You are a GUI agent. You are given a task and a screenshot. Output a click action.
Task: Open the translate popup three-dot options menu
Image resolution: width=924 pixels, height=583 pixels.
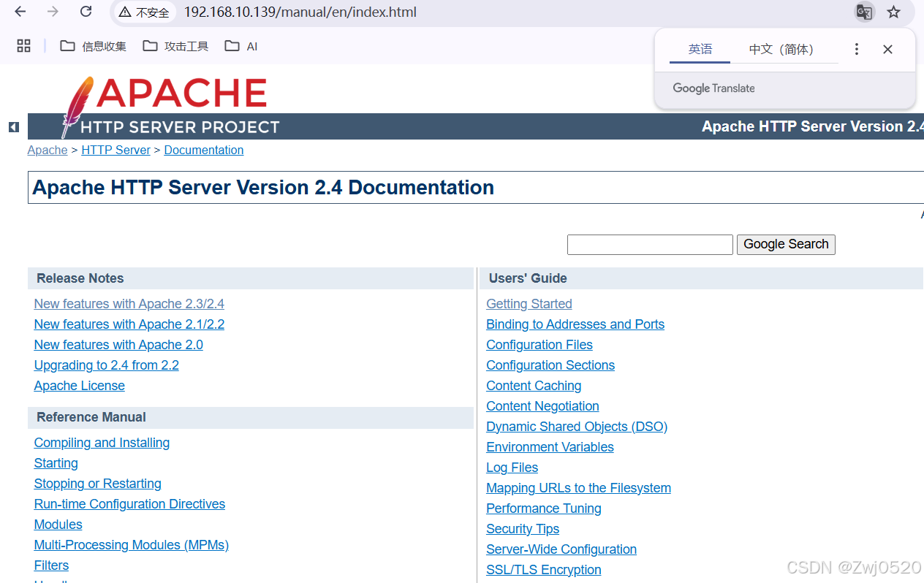point(856,49)
